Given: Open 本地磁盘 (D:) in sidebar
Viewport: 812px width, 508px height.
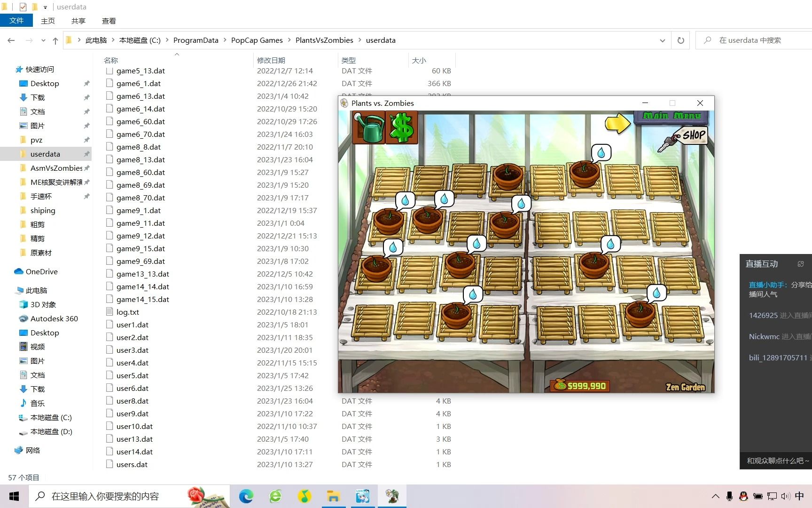Looking at the screenshot, I should (51, 431).
